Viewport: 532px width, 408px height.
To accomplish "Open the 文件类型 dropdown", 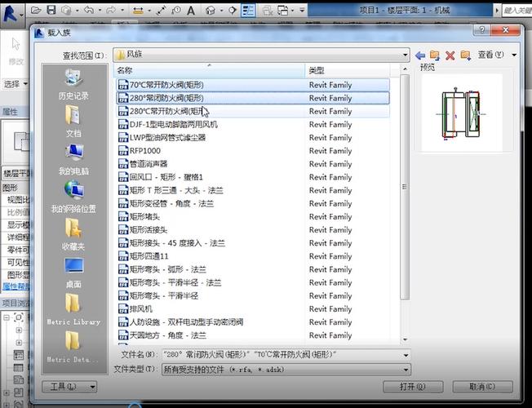I will coord(405,370).
